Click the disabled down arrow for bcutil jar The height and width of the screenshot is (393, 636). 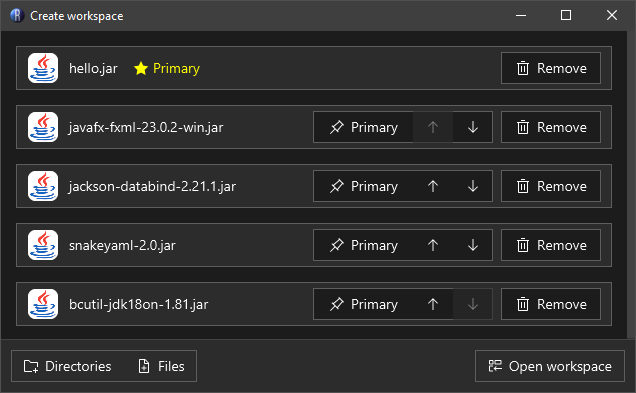[x=473, y=304]
